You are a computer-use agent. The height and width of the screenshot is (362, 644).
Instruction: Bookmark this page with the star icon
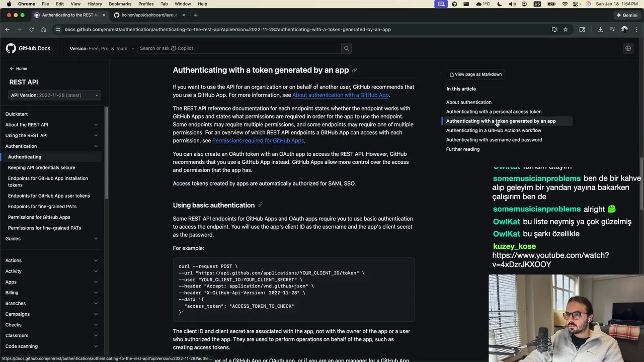(x=566, y=30)
